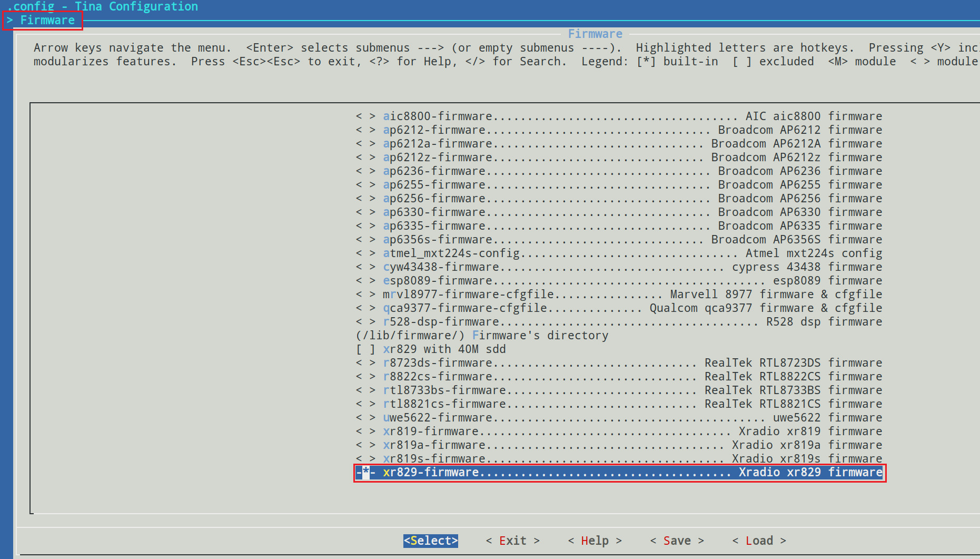Click the RealTek RTL8723DS firmware description
Viewport: 980px width, 559px height.
tap(794, 363)
